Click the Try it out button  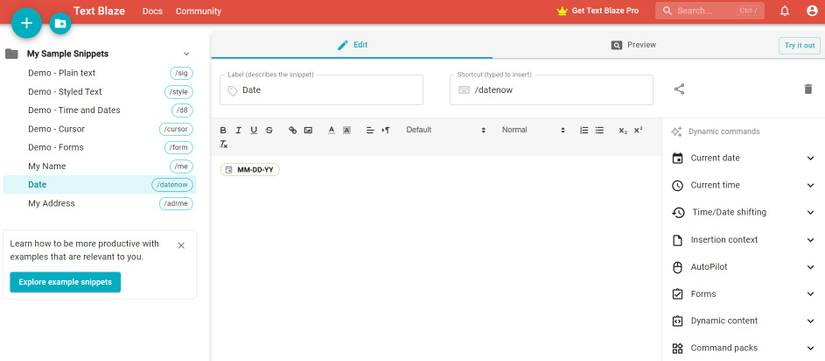(799, 45)
